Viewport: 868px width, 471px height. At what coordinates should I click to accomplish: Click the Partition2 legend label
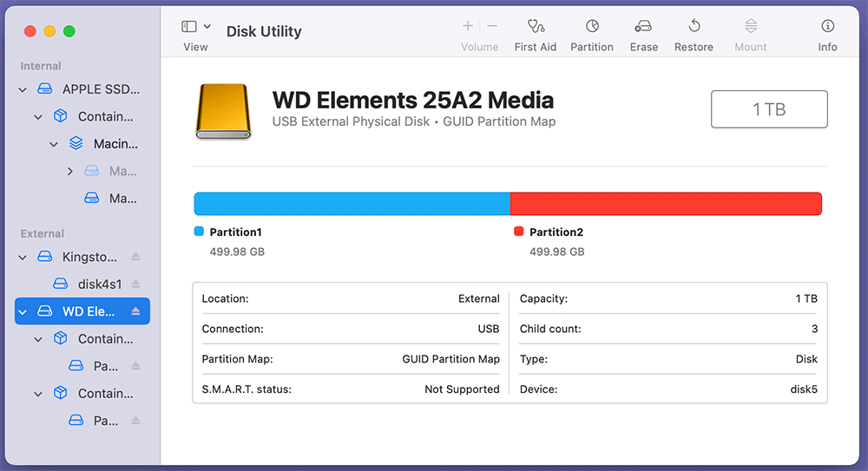556,232
